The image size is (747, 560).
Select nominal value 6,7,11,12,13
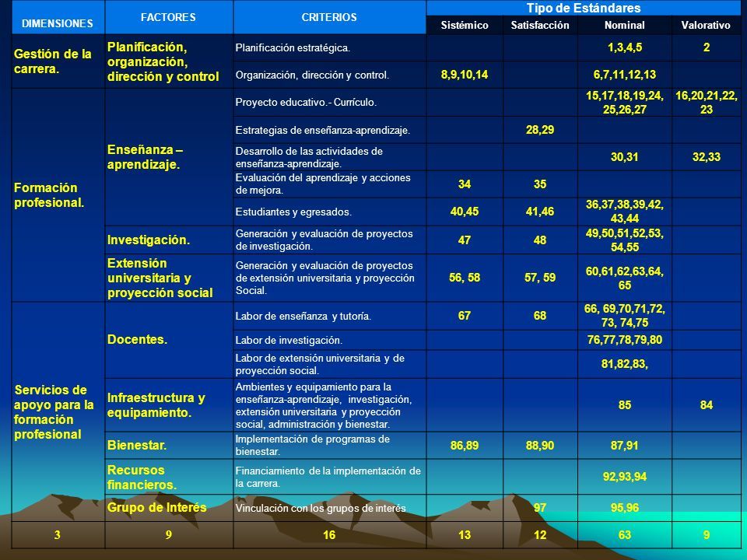pyautogui.click(x=625, y=75)
